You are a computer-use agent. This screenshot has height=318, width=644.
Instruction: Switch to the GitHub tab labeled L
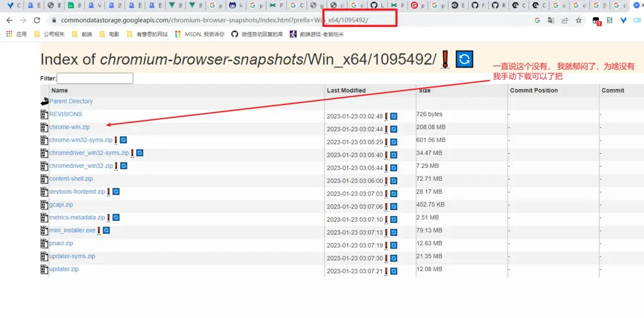pos(378,5)
